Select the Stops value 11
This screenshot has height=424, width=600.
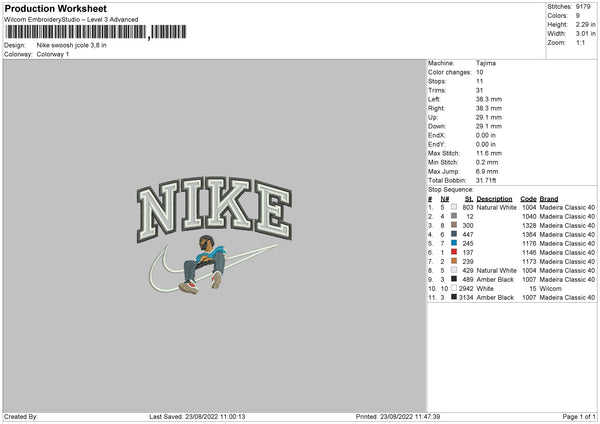(x=479, y=81)
